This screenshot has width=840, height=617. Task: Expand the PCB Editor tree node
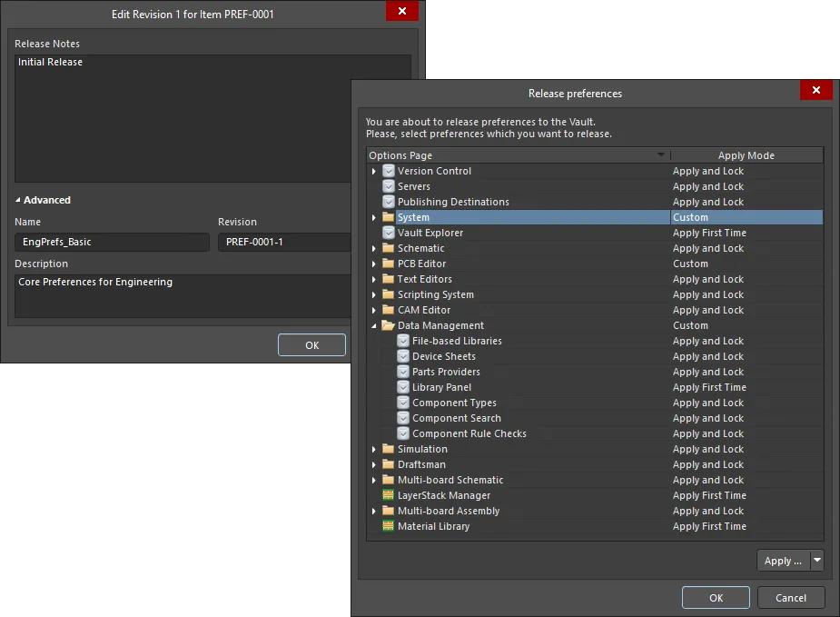pos(374,264)
